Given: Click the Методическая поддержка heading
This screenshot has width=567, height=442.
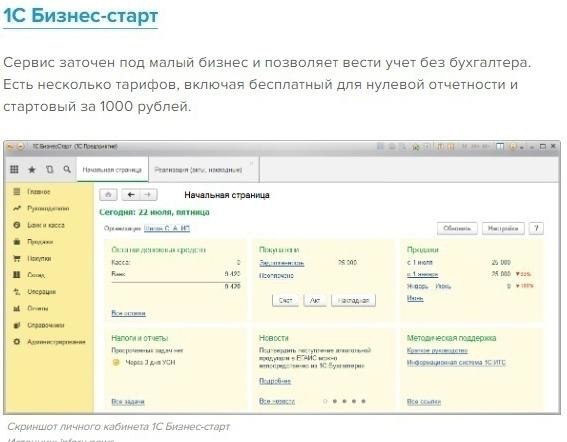Looking at the screenshot, I should pos(451,338).
